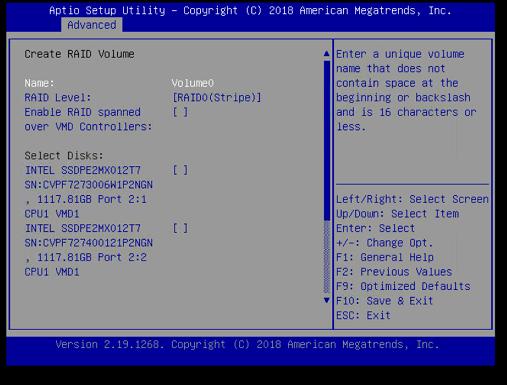Open the Advanced tab
Viewport: 507px width, 385px height.
click(x=92, y=25)
